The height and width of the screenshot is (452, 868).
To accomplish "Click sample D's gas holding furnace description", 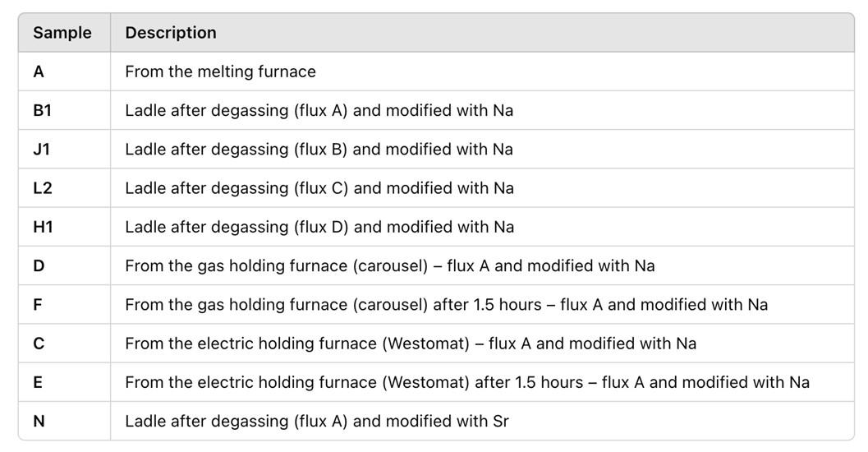I will click(389, 265).
